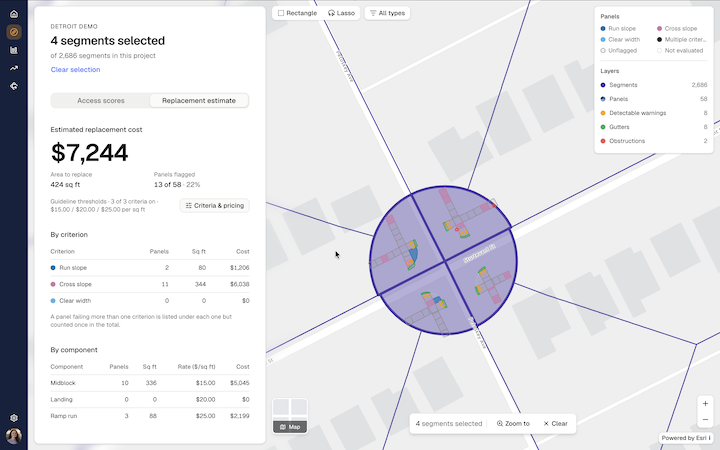Toggle the Obstructions layer in legend
Viewport: 720px width, 450px height.
pos(654,141)
